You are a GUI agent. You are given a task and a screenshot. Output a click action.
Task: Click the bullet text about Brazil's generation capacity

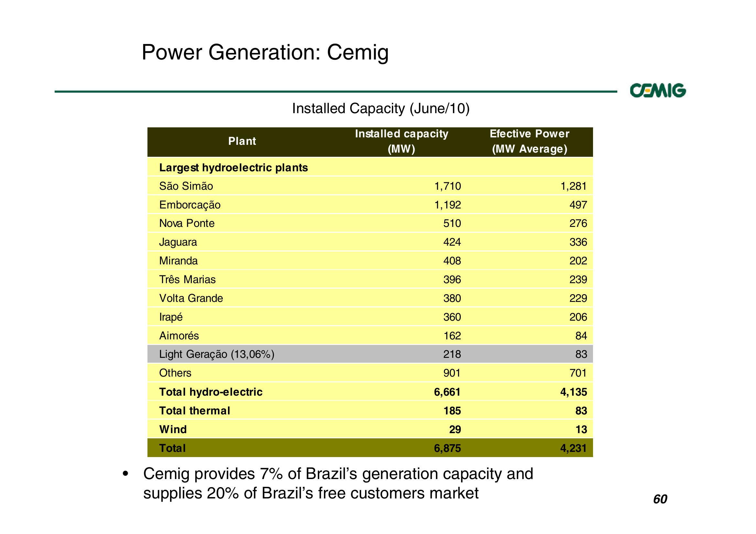tap(338, 484)
